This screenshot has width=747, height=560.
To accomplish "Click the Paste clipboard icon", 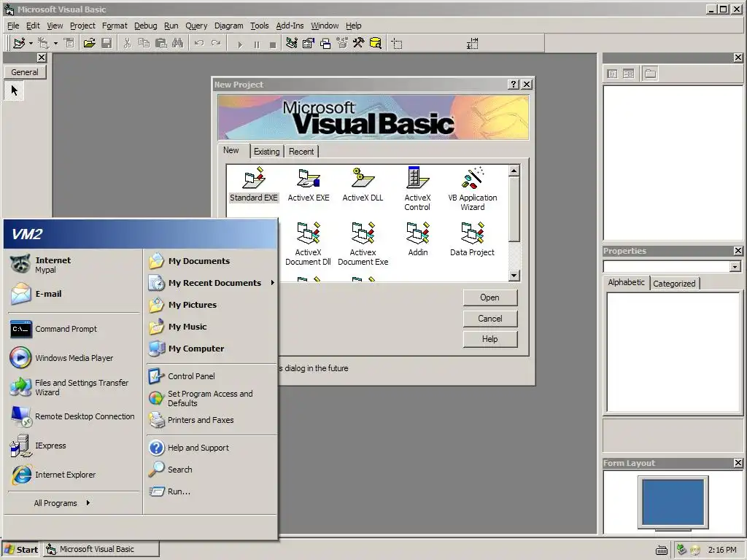I will click(x=161, y=43).
